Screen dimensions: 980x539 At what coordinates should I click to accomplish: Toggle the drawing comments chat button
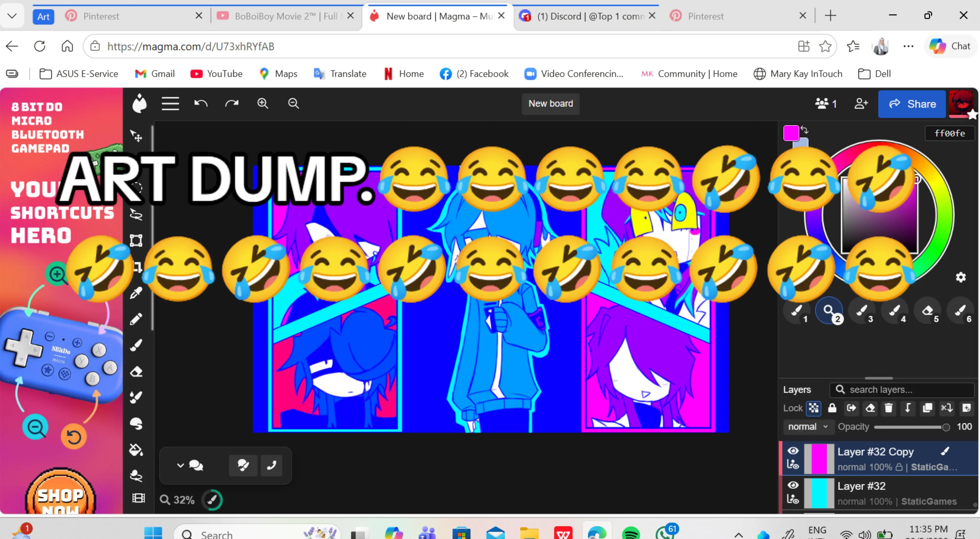click(x=243, y=465)
